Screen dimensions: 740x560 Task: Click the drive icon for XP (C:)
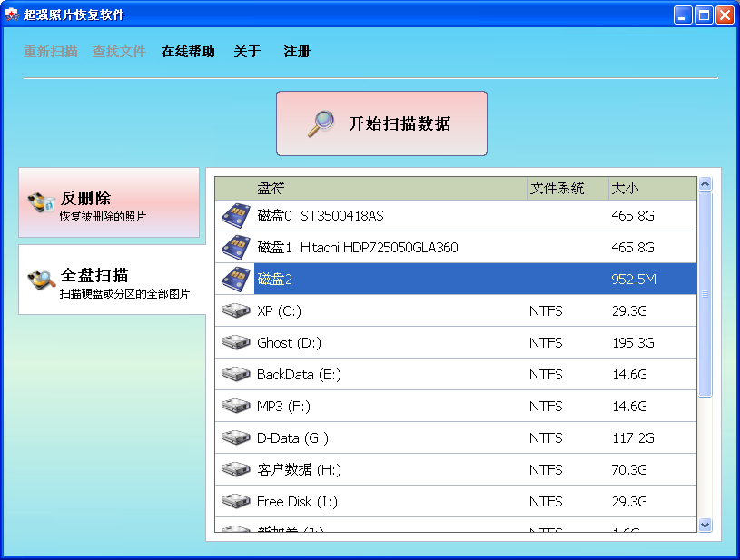(x=236, y=311)
